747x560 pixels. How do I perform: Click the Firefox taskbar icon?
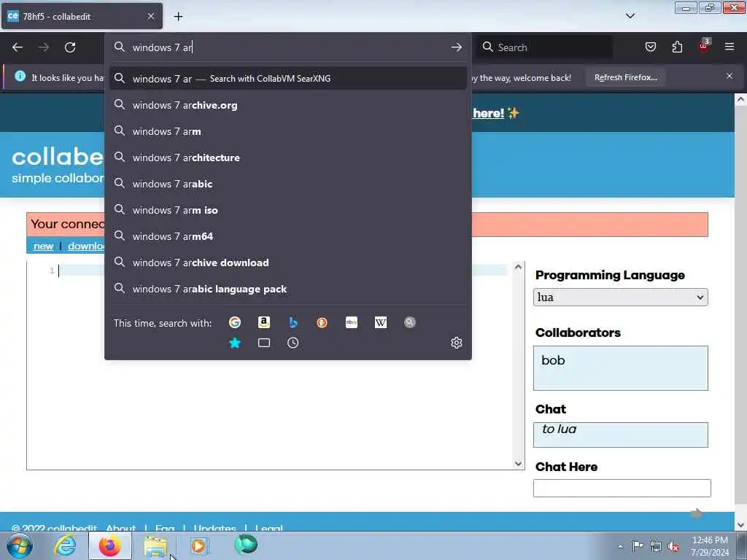coord(109,546)
